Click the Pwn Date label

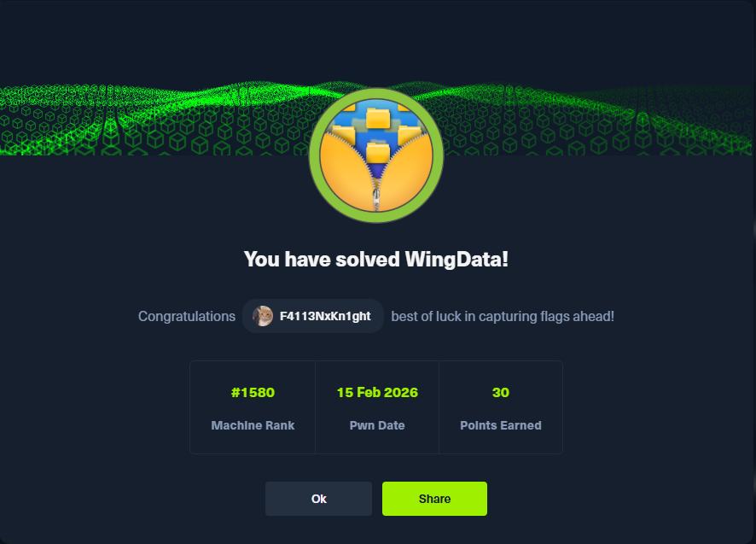[x=377, y=425]
